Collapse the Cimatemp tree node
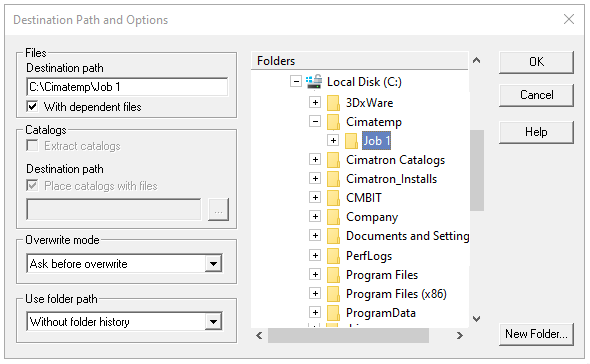 coord(315,122)
